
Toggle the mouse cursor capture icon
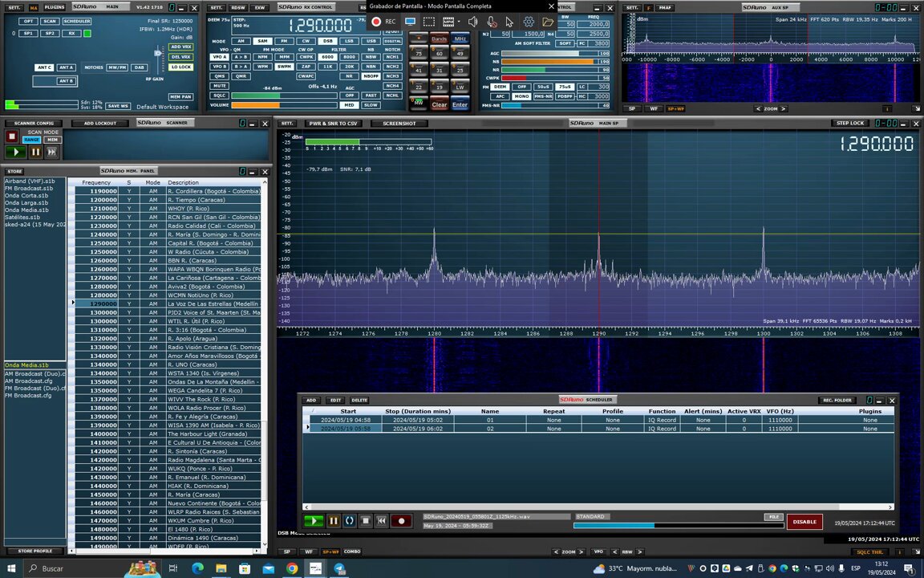[x=509, y=22]
